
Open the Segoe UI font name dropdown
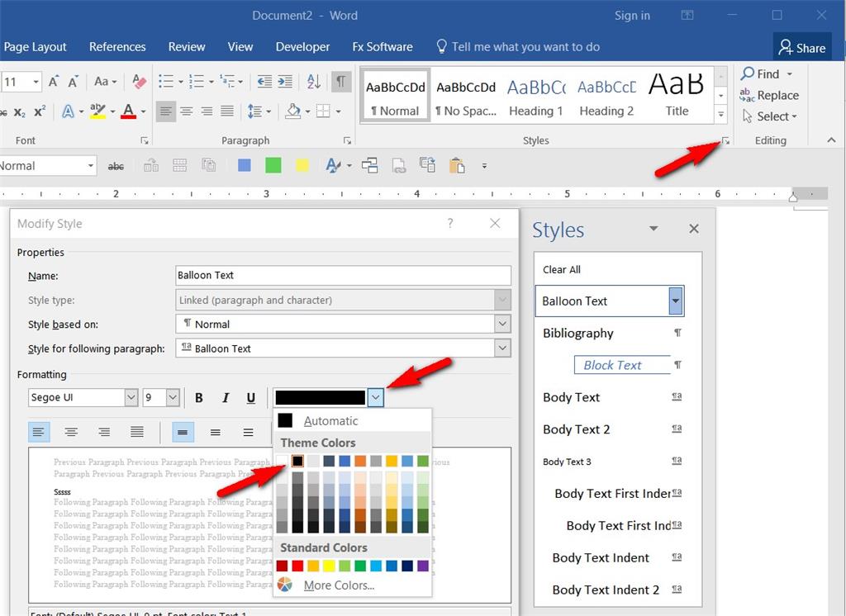pos(131,397)
